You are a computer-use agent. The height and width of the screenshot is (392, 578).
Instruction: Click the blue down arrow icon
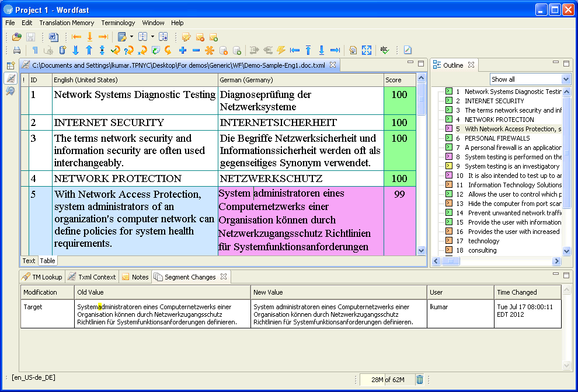(x=75, y=51)
